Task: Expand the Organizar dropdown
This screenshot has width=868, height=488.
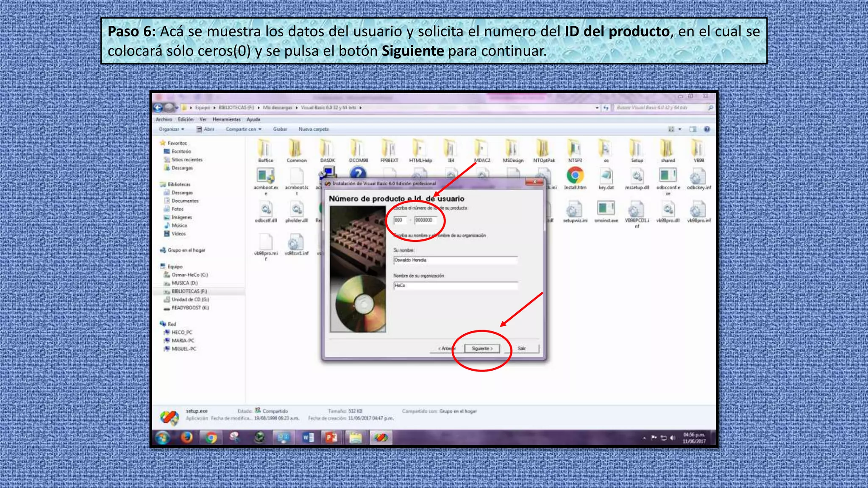Action: 171,129
